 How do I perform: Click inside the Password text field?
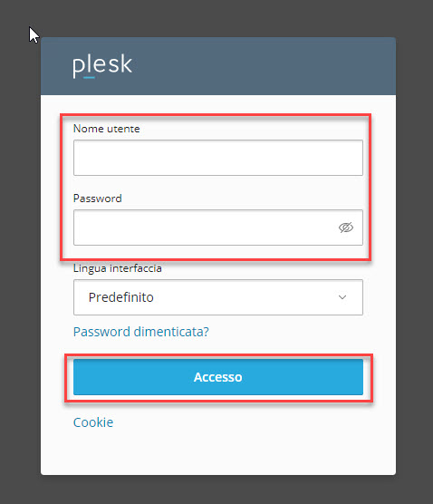pyautogui.click(x=218, y=228)
